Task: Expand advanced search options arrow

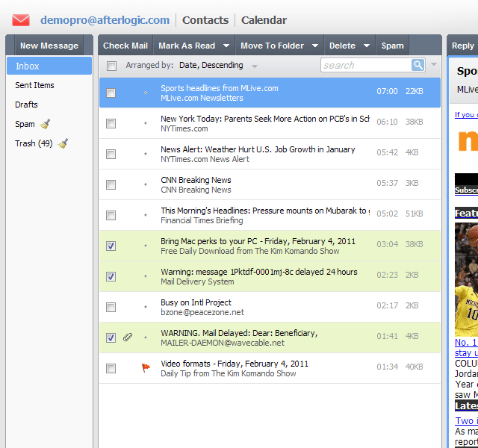Action: coord(434,64)
